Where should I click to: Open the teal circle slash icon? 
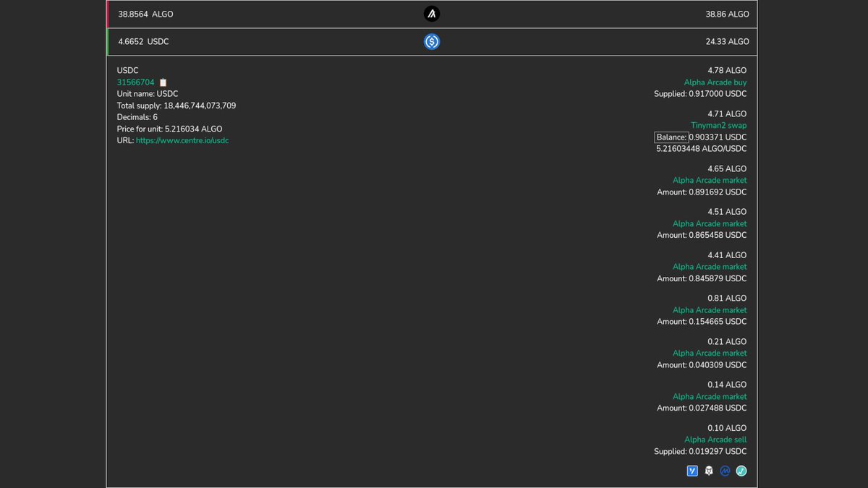pos(741,471)
